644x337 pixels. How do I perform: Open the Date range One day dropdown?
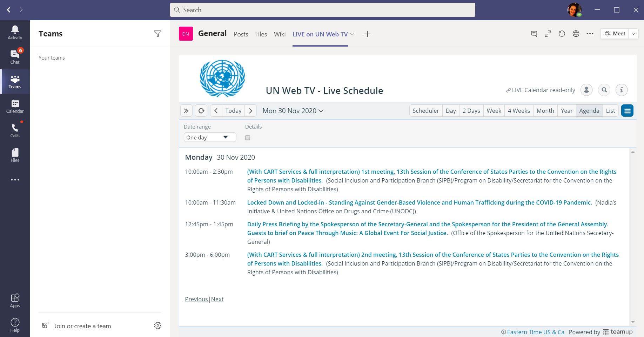tap(210, 137)
